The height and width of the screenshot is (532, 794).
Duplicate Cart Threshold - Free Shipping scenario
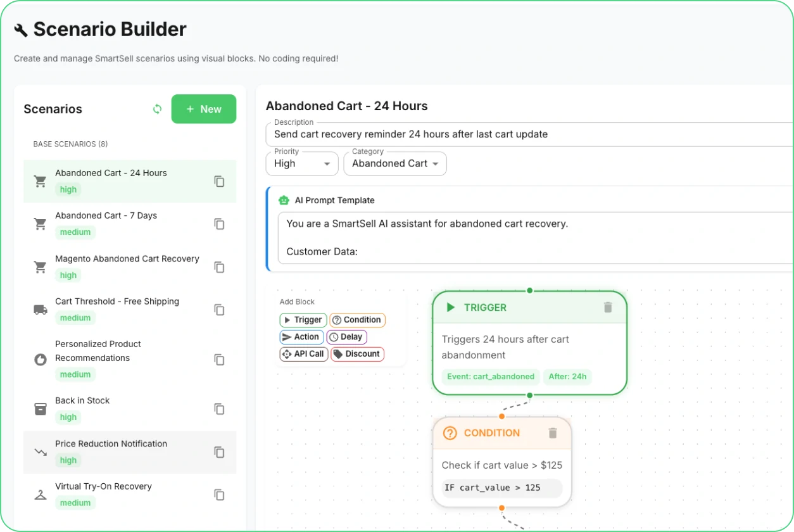click(x=219, y=310)
